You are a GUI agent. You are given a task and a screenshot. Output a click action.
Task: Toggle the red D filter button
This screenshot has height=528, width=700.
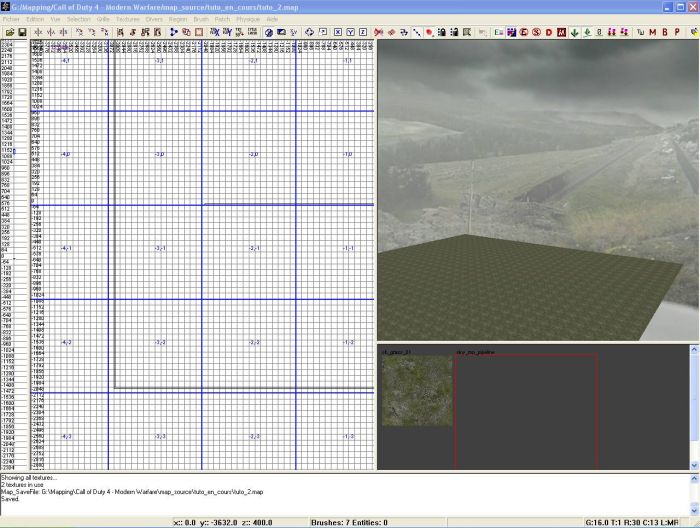[x=549, y=32]
